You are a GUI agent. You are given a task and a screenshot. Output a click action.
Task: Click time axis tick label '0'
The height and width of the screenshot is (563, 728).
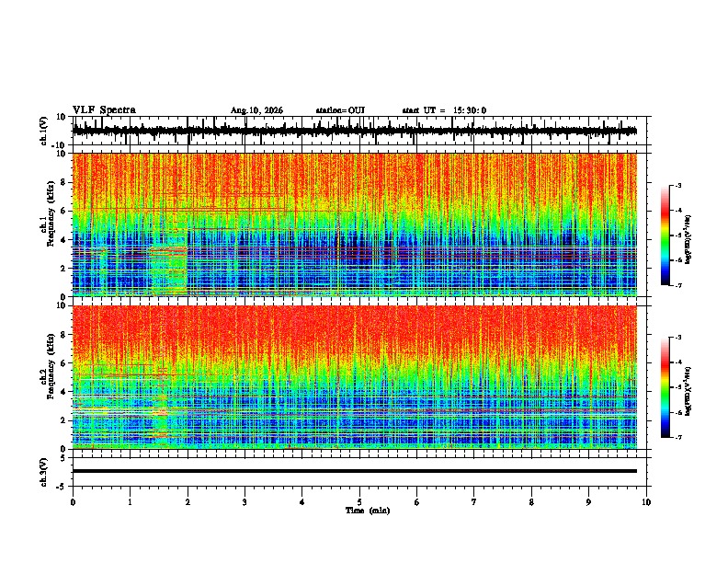(73, 502)
